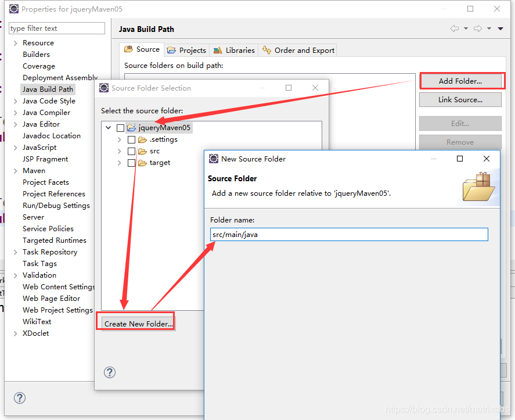Expand the Resource properties category
The height and width of the screenshot is (420, 515).
(x=15, y=43)
